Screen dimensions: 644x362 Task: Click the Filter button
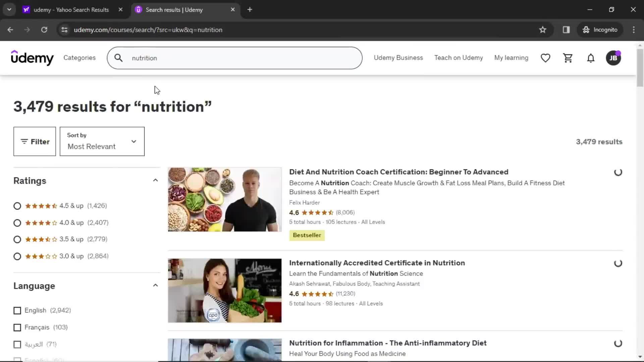pyautogui.click(x=35, y=141)
